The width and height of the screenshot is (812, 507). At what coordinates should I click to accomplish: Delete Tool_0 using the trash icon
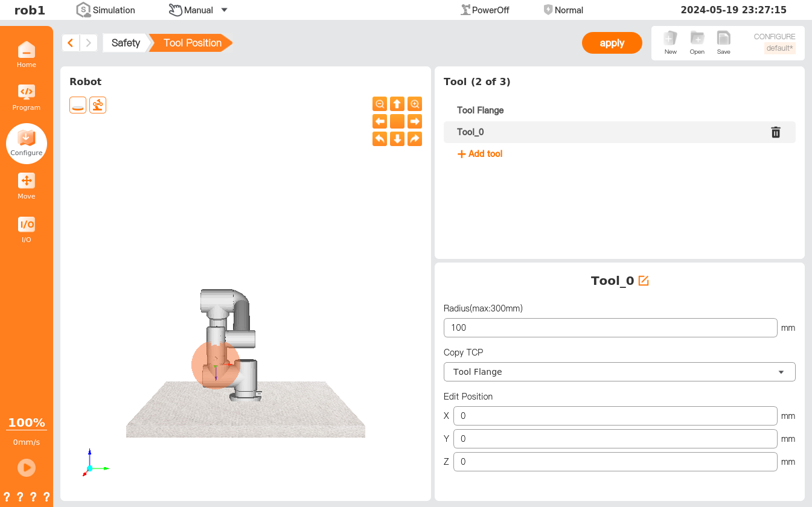point(776,132)
